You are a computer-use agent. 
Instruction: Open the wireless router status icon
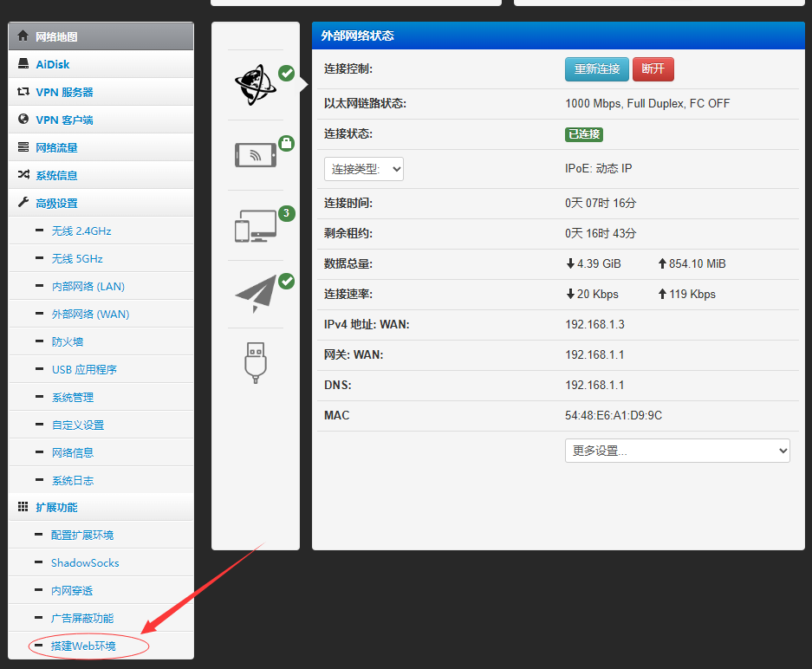(x=255, y=155)
